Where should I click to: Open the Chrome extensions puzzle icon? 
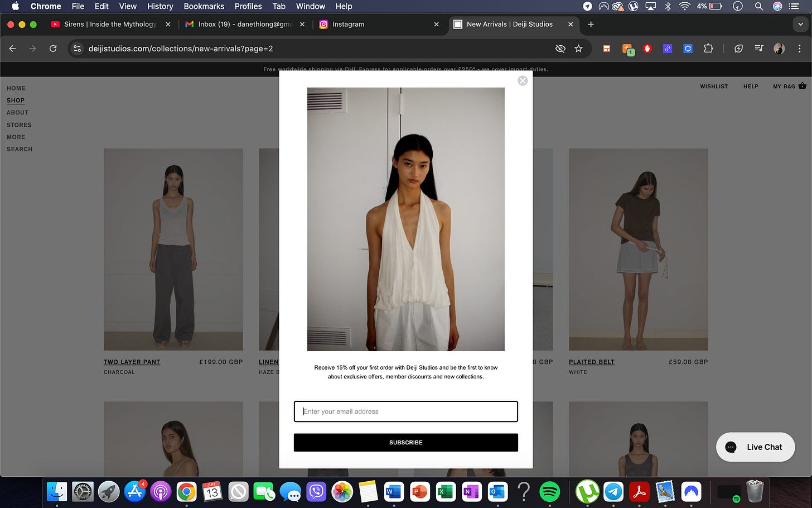(708, 49)
